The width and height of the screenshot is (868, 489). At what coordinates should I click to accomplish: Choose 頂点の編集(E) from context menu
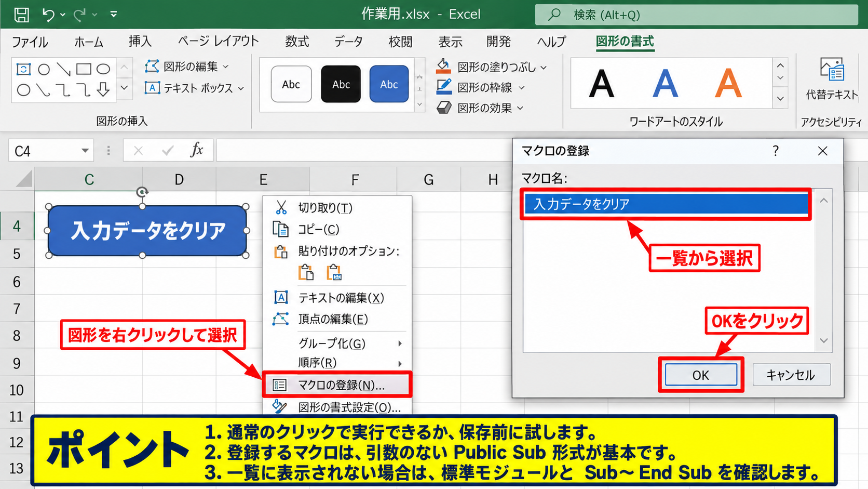pyautogui.click(x=337, y=319)
